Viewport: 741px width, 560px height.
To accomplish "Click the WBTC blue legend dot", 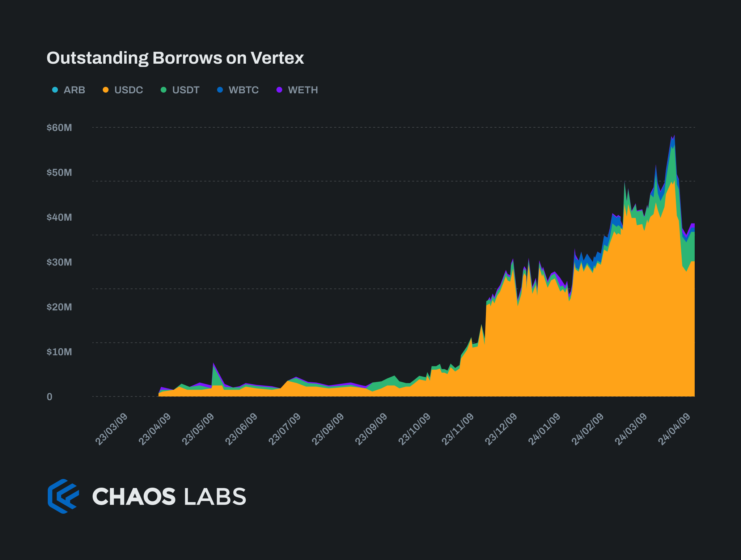I will click(x=220, y=90).
